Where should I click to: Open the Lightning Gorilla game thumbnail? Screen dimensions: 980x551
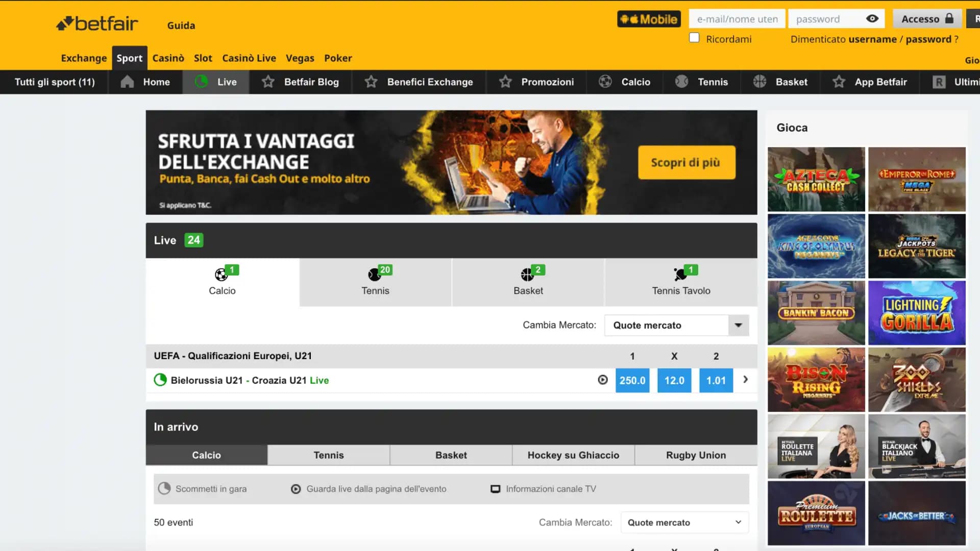[x=917, y=313]
